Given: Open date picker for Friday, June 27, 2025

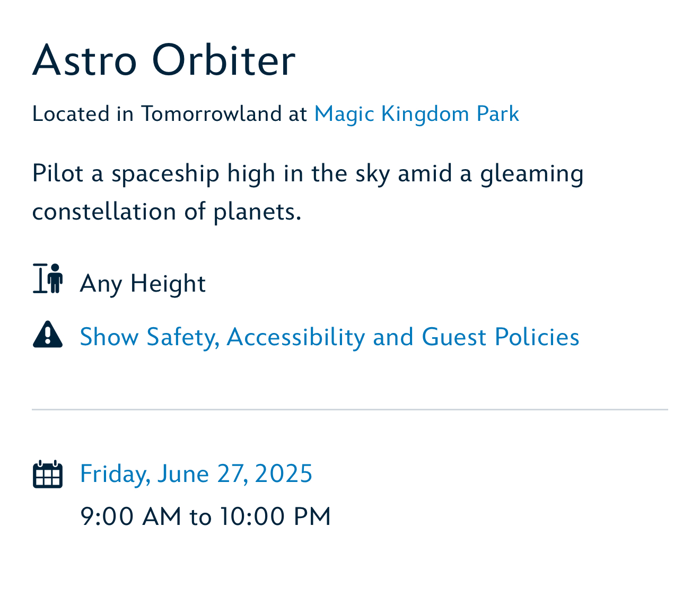Looking at the screenshot, I should coord(196,473).
